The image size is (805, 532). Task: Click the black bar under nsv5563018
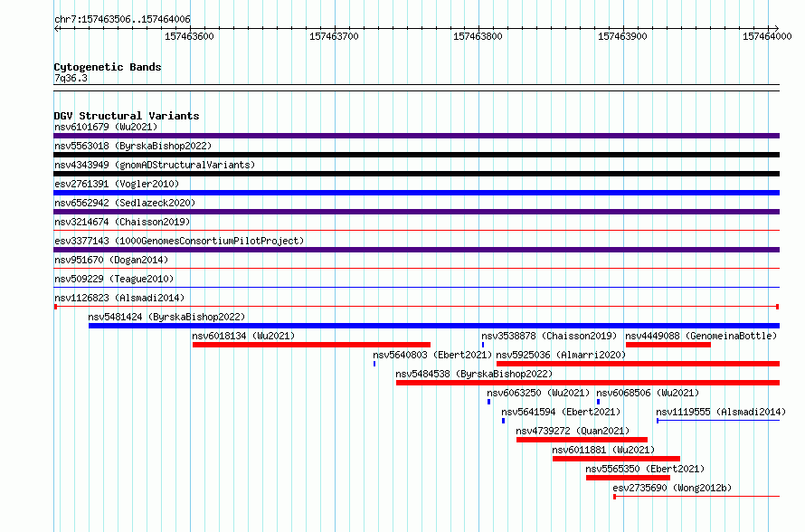(416, 155)
